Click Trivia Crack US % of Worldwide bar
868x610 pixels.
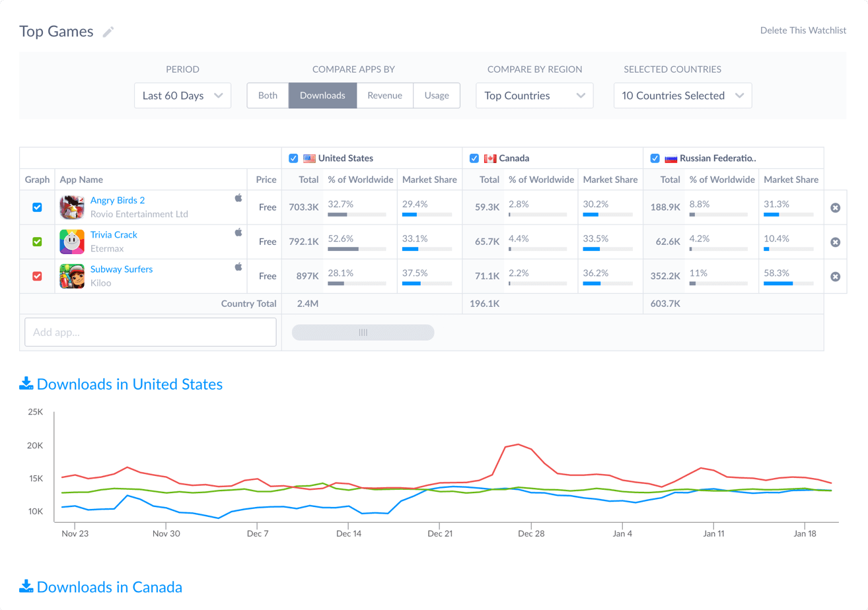(x=357, y=249)
